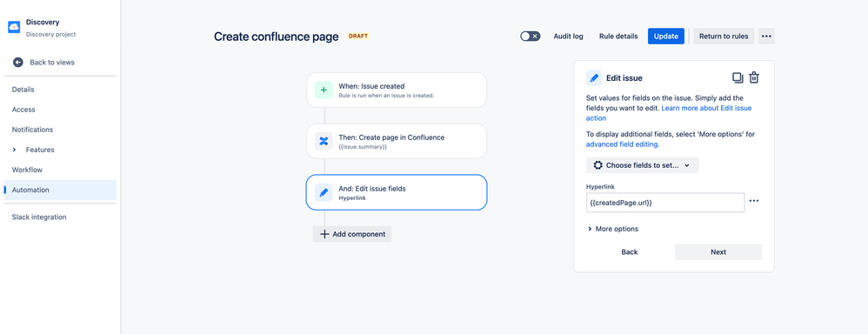Expand the Features section chevron
868x334 pixels.
pyautogui.click(x=15, y=150)
